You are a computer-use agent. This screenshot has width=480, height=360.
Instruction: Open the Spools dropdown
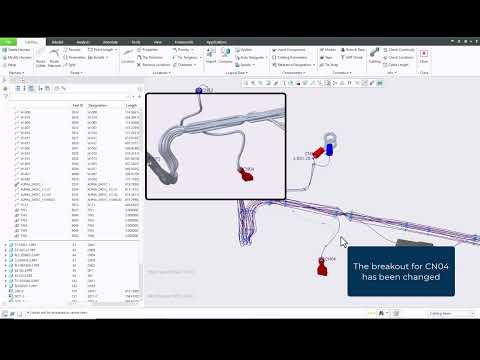tap(245, 65)
